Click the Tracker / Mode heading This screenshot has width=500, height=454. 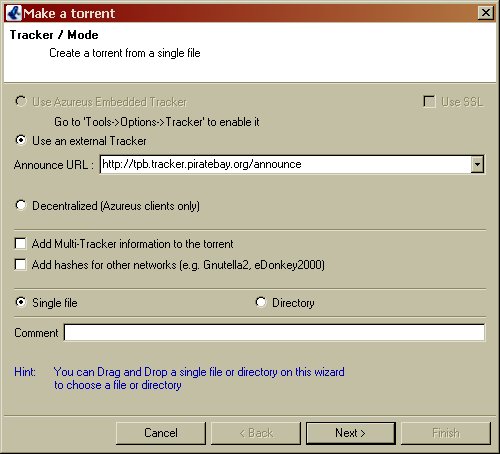(x=54, y=35)
